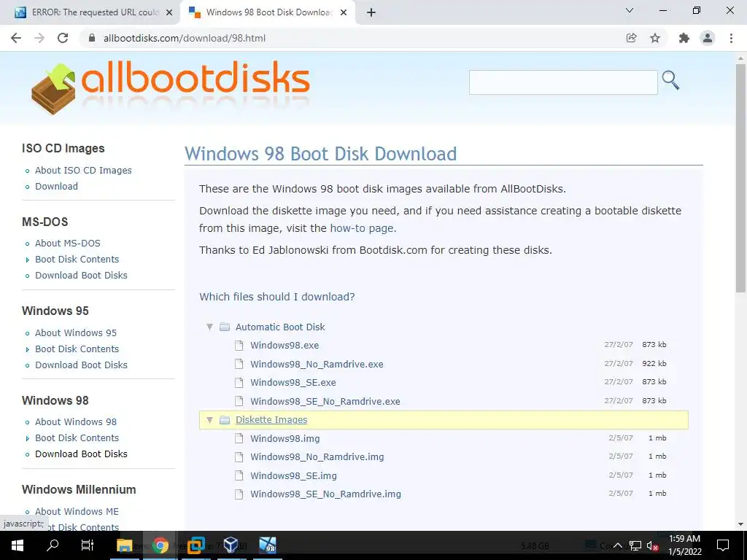The width and height of the screenshot is (747, 560).
Task: Switch to the ERROR requested URL tab
Action: click(90, 12)
